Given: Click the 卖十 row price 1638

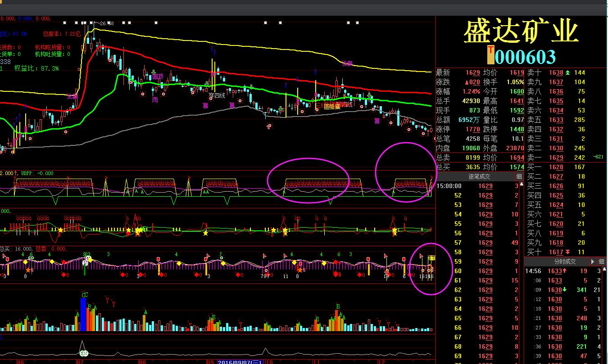Looking at the screenshot, I should [x=556, y=72].
